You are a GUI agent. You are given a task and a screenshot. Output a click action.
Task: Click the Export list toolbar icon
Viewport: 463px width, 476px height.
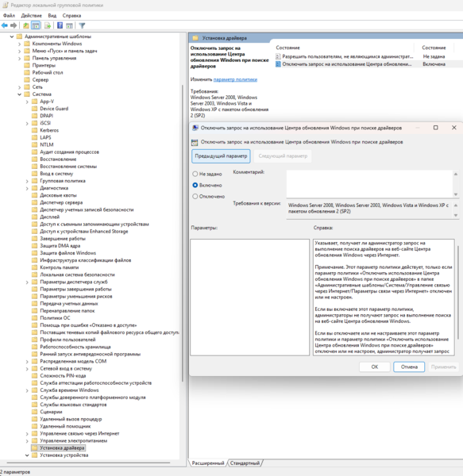click(48, 26)
